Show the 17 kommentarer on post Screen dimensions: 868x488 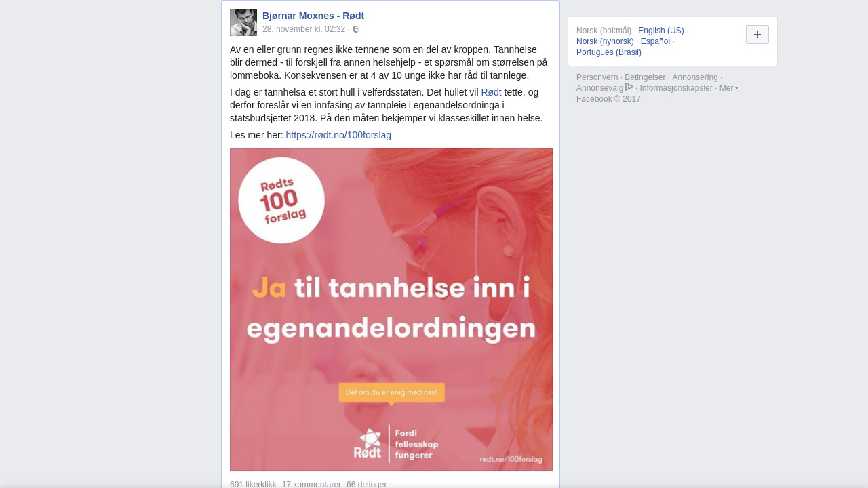[x=311, y=484]
